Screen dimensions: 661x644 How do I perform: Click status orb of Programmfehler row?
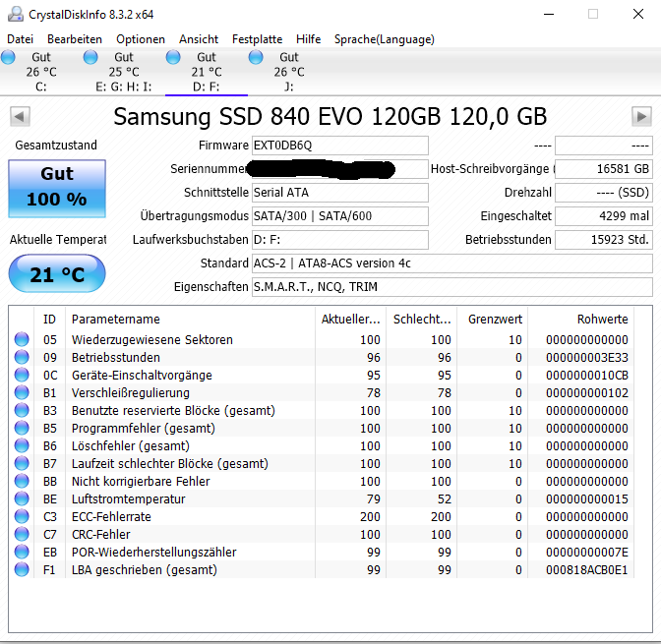tap(22, 428)
